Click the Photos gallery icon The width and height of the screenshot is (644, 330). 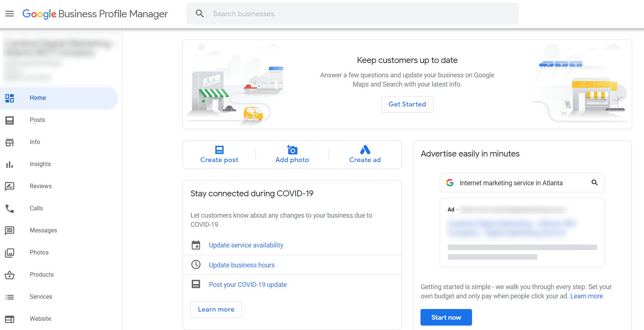pos(10,253)
